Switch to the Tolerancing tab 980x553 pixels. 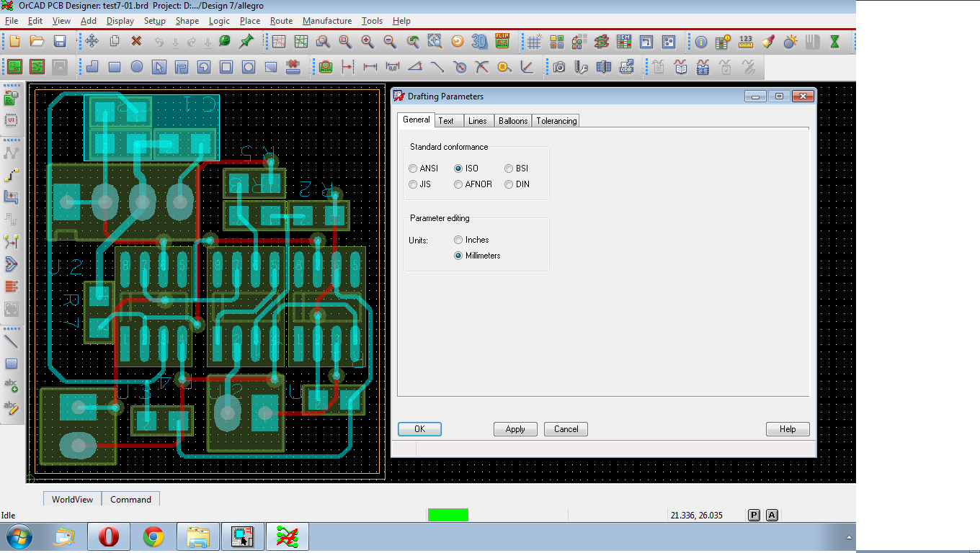coord(556,121)
